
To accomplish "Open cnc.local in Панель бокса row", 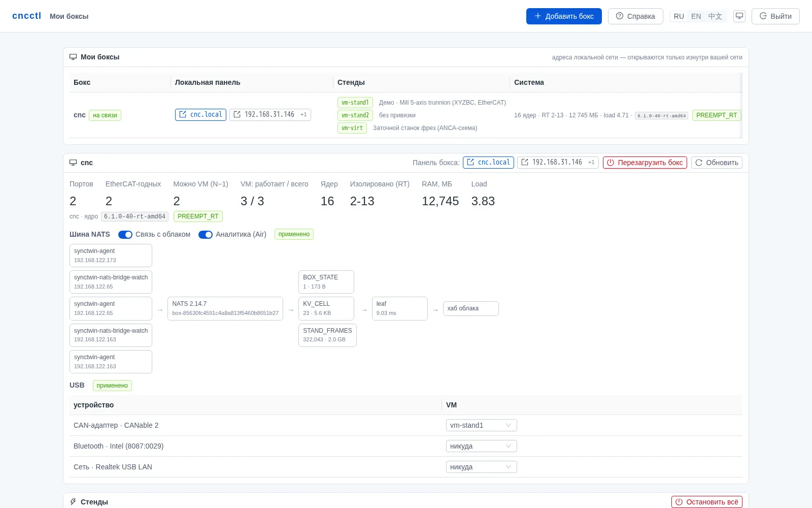I will coord(488,163).
